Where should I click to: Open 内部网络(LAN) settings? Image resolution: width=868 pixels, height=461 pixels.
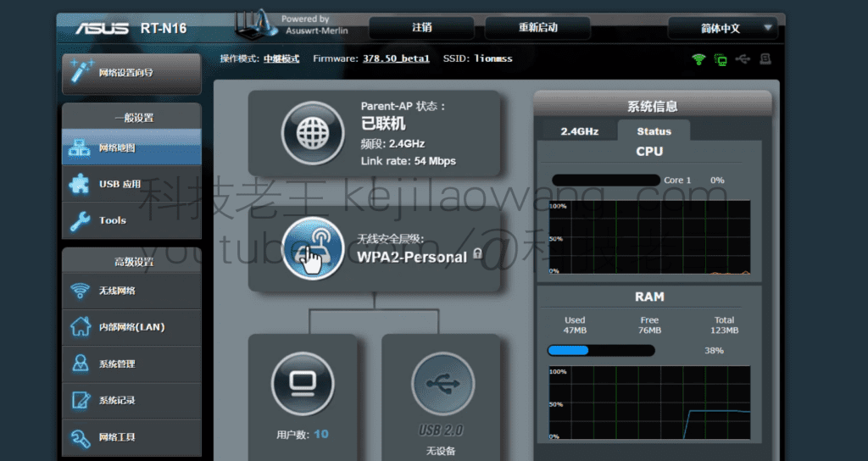tap(131, 327)
